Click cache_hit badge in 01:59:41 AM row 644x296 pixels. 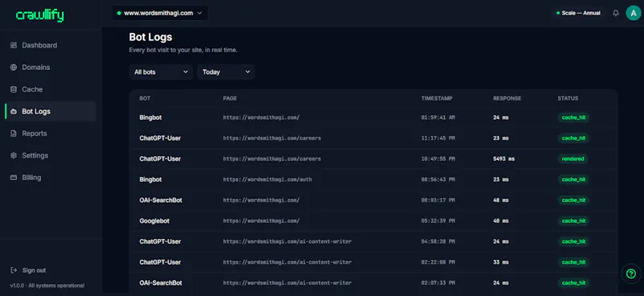pyautogui.click(x=573, y=117)
